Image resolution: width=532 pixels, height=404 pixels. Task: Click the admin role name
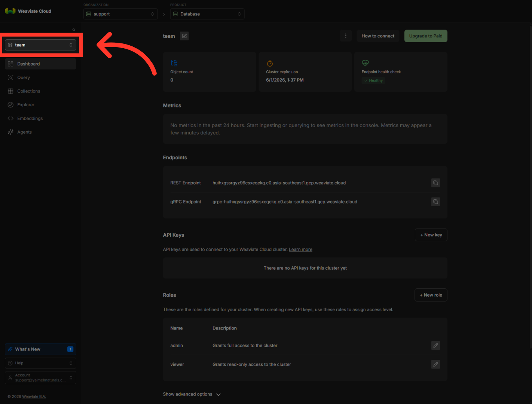tap(177, 346)
